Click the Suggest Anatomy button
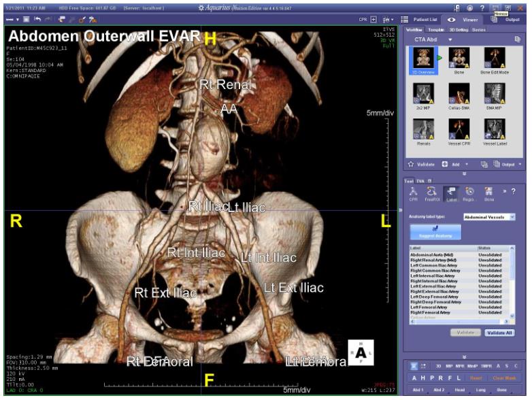 (436, 232)
